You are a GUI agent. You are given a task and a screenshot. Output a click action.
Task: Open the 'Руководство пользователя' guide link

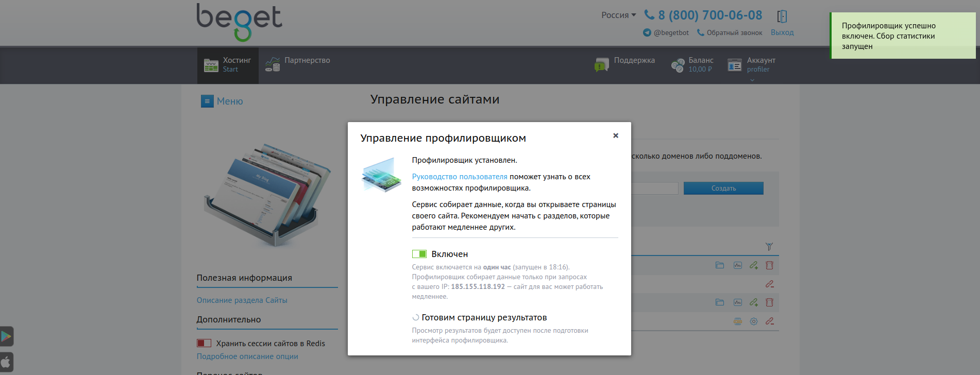coord(460,177)
